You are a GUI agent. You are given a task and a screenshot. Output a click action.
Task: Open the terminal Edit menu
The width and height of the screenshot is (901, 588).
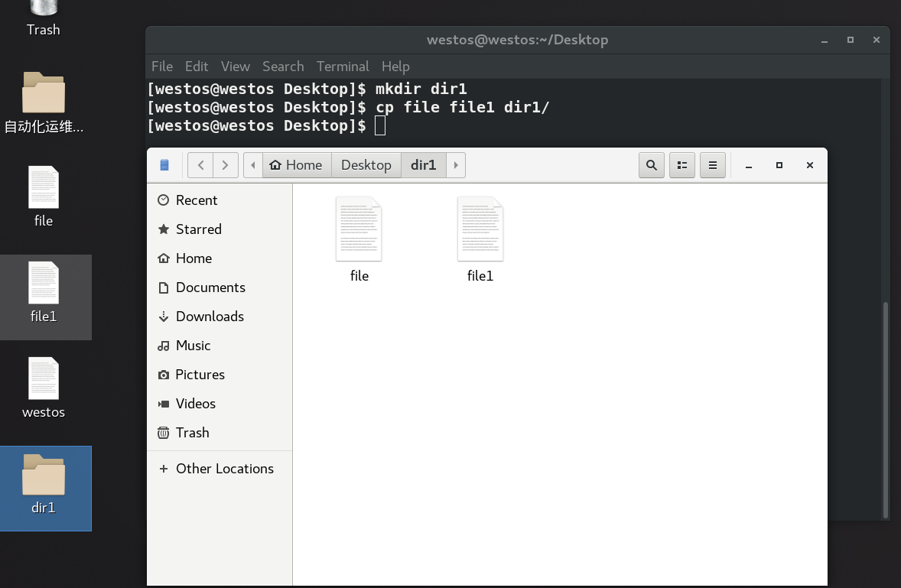click(x=197, y=67)
